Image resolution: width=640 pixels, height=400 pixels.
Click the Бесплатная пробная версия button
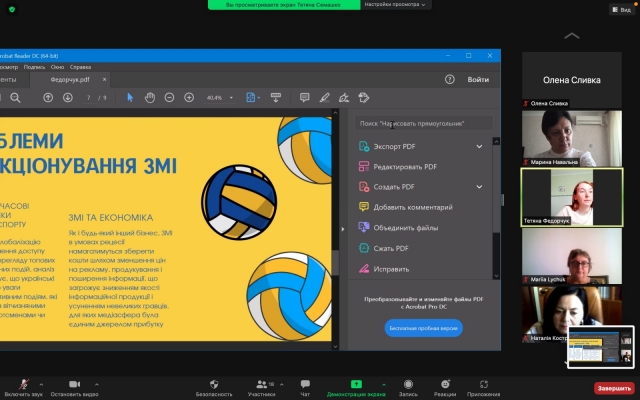tap(424, 328)
